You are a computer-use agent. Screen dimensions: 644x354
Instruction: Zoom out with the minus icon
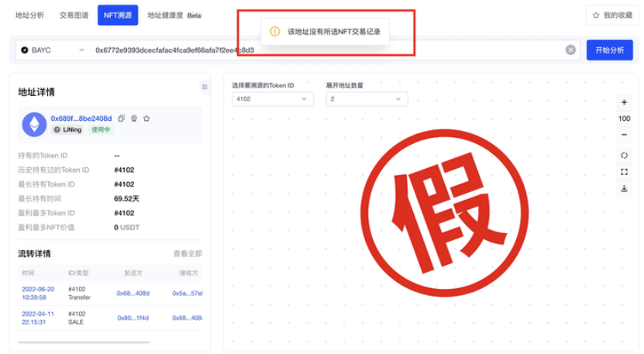[624, 135]
